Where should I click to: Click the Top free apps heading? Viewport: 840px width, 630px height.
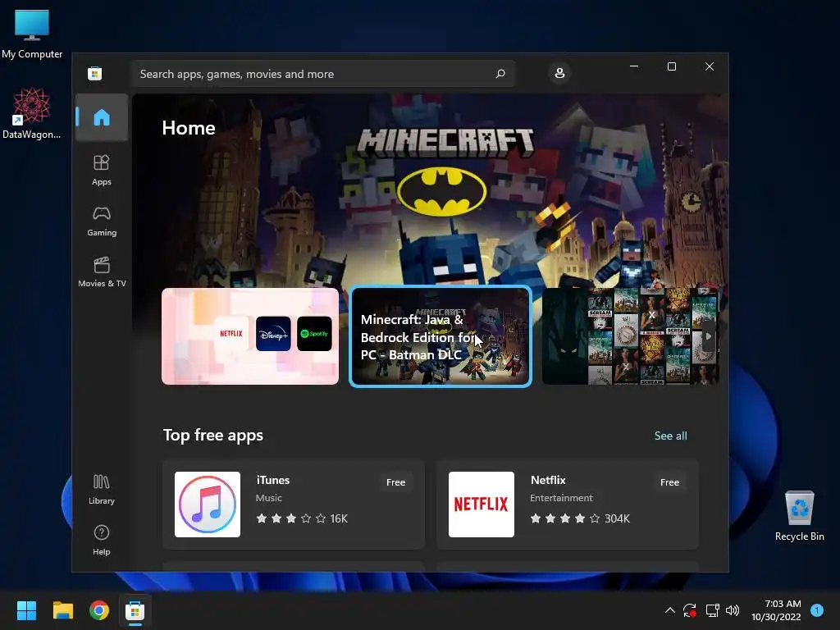pyautogui.click(x=212, y=435)
